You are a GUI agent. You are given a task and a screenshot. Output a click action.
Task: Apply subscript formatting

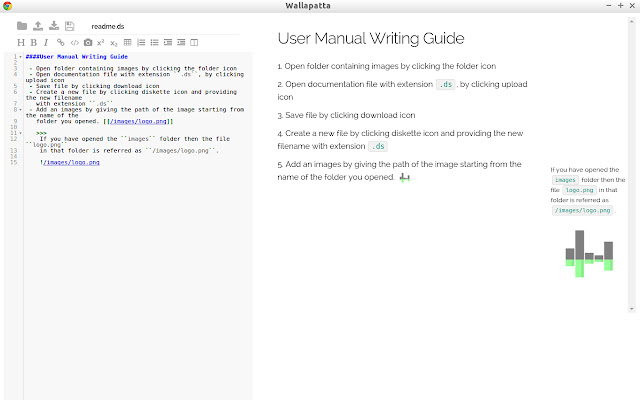[x=114, y=43]
